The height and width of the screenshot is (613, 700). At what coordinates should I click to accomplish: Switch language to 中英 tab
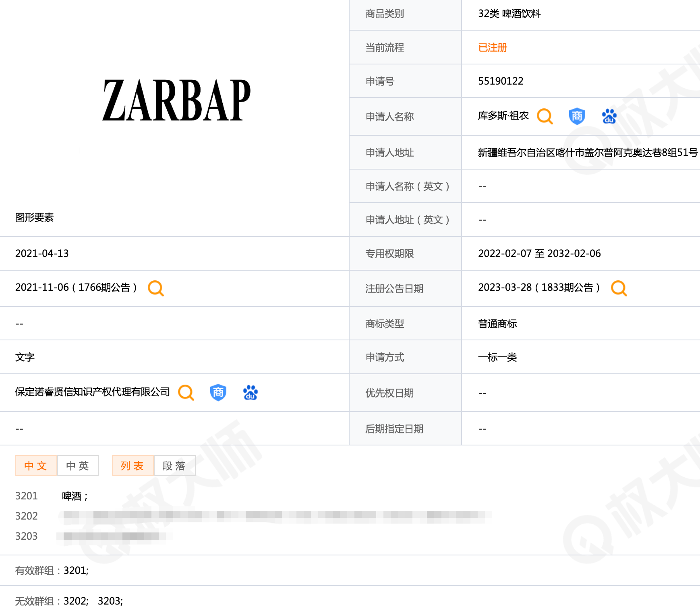(x=78, y=466)
